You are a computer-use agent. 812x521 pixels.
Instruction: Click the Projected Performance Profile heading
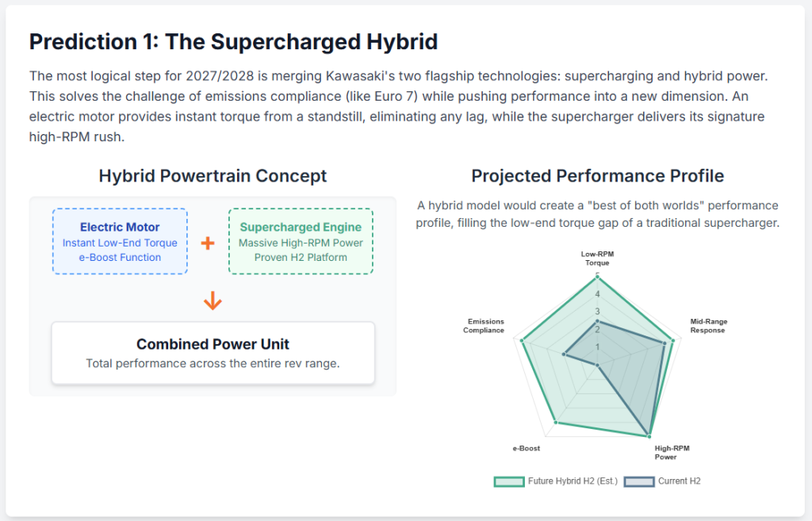point(598,176)
